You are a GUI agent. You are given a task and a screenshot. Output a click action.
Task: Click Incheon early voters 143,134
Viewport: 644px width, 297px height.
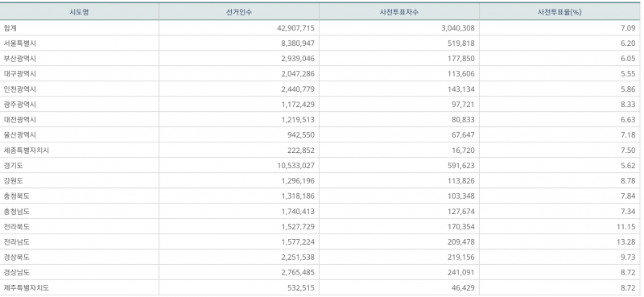[461, 89]
